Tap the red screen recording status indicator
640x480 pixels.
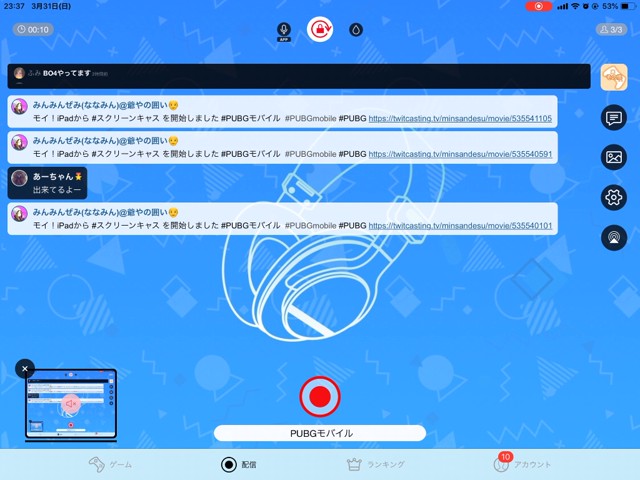tap(538, 6)
